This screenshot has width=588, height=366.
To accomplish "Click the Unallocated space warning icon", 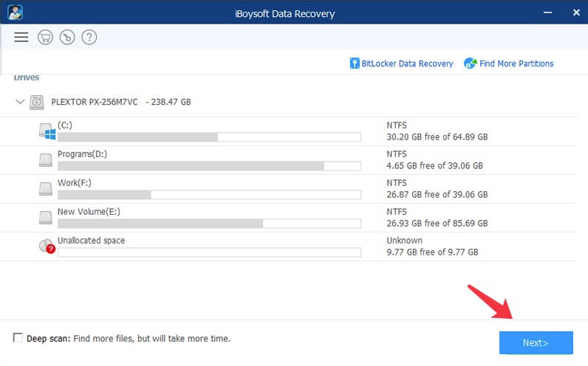I will (x=47, y=246).
